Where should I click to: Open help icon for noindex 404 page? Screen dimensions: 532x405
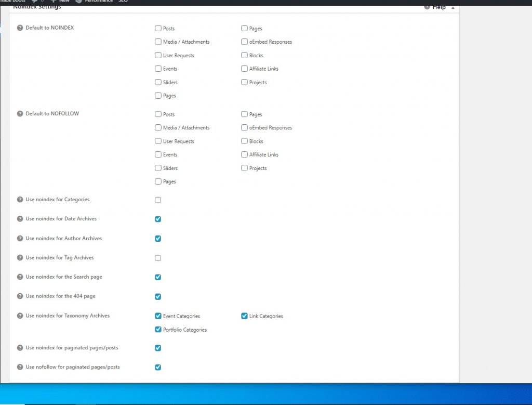[20, 296]
